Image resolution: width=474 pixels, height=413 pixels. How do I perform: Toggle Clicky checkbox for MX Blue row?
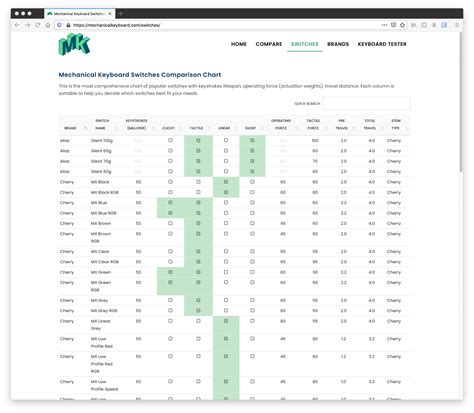point(170,202)
